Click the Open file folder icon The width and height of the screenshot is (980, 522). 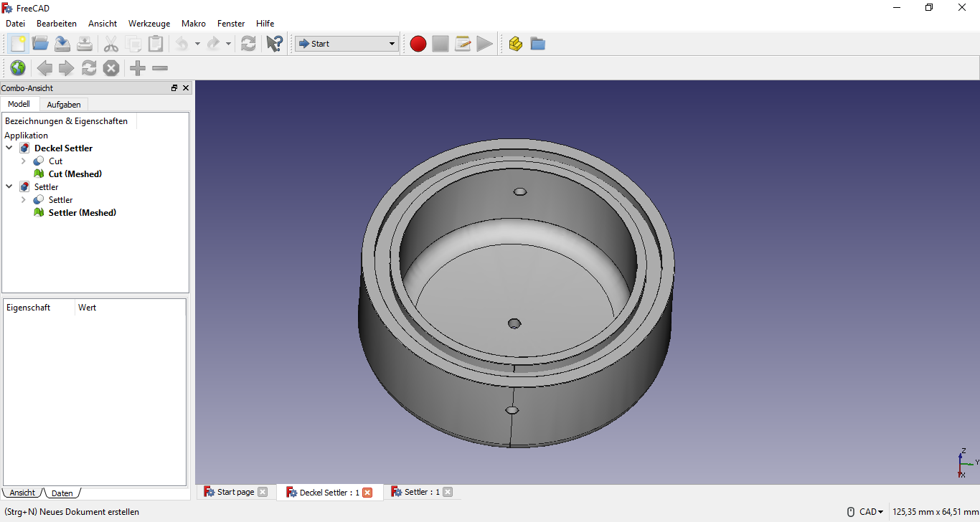pos(40,44)
